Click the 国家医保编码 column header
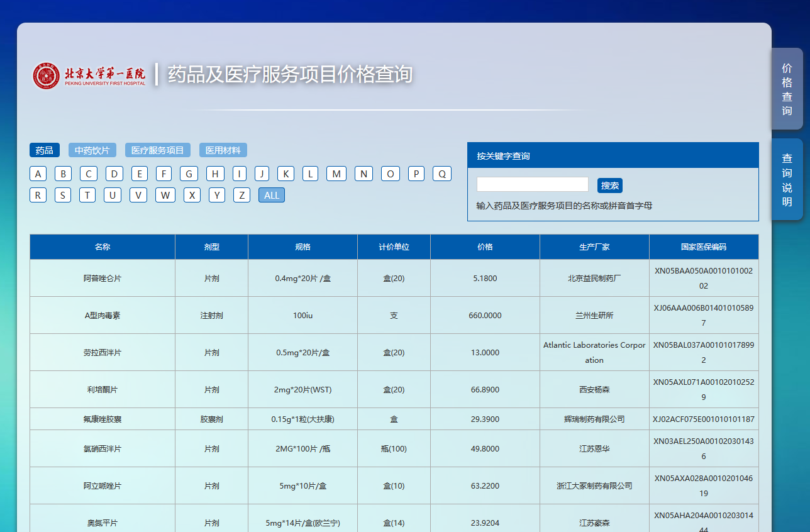The image size is (810, 532). point(704,247)
